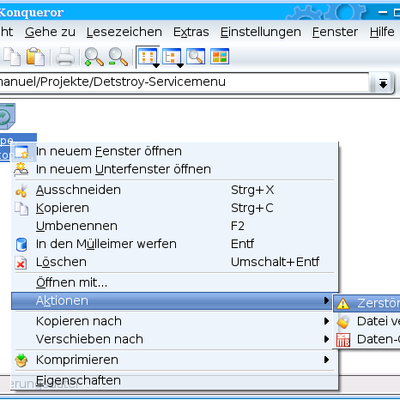This screenshot has width=400, height=400.
Task: Click the Copy icon in the toolbar
Action: pos(11,56)
